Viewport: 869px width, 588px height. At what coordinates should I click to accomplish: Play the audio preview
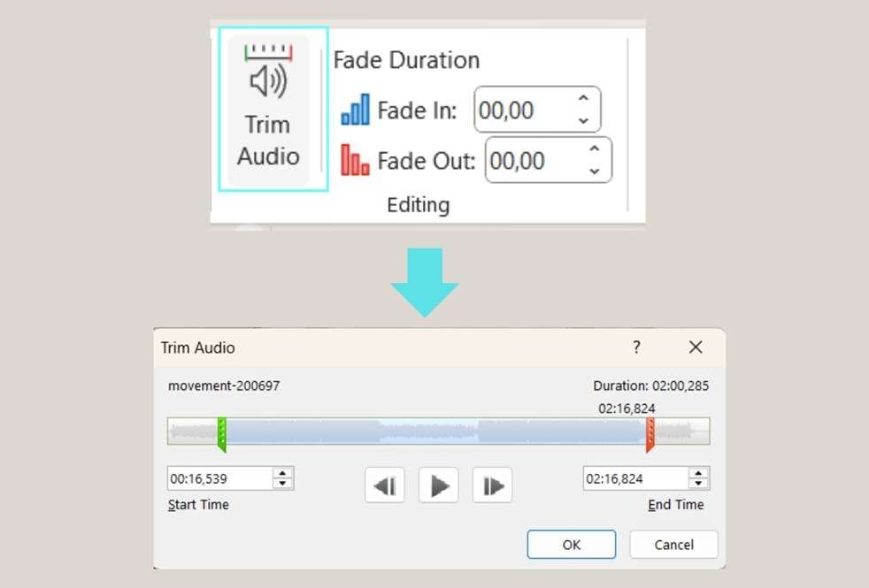438,485
